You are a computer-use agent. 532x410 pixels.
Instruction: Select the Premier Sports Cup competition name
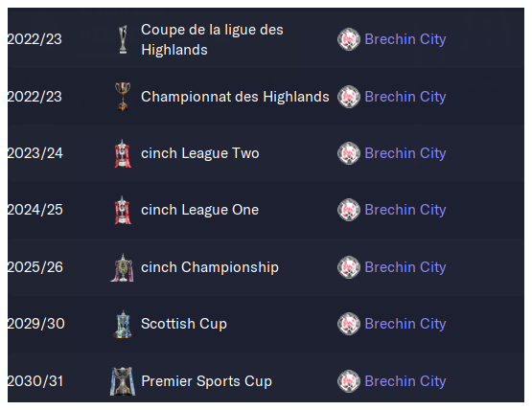[206, 381]
